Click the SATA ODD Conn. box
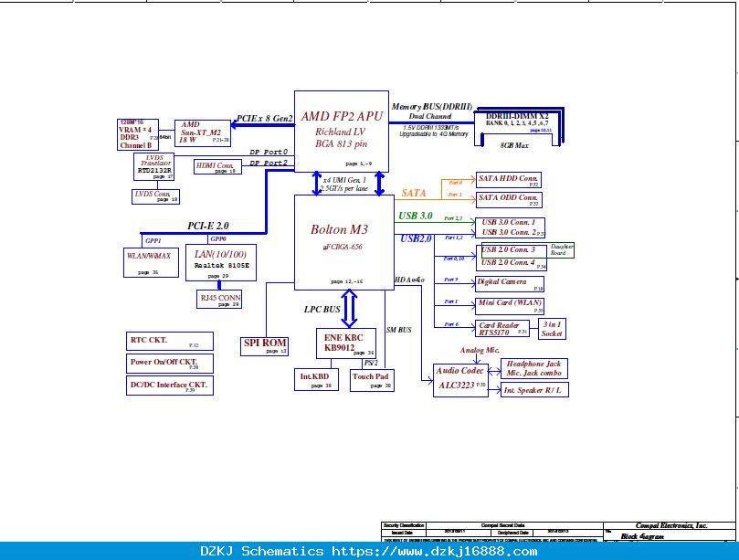The height and width of the screenshot is (560, 739). tap(509, 199)
